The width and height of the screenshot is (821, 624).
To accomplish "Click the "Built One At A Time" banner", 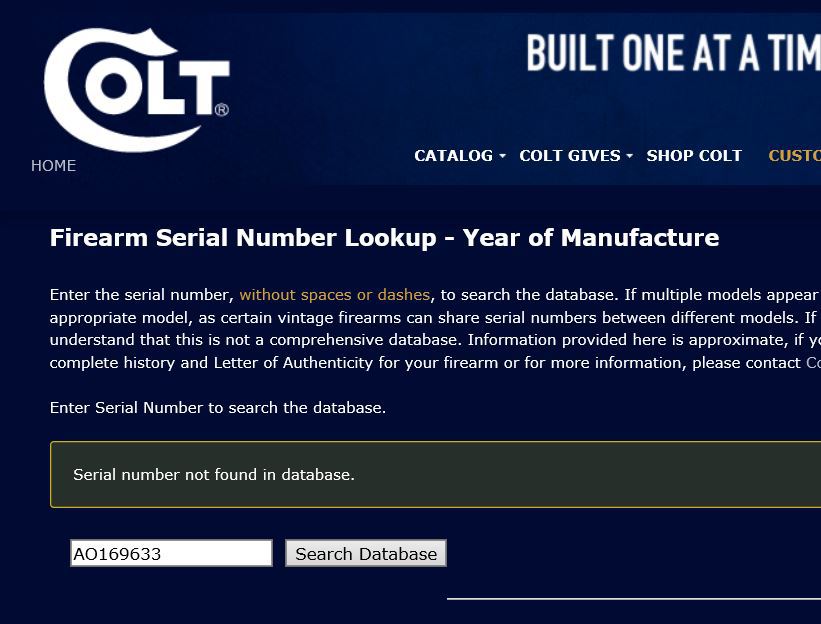I will coord(672,53).
